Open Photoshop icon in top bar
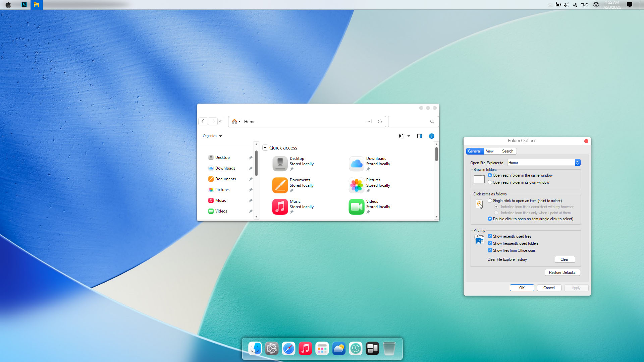 pos(24,5)
